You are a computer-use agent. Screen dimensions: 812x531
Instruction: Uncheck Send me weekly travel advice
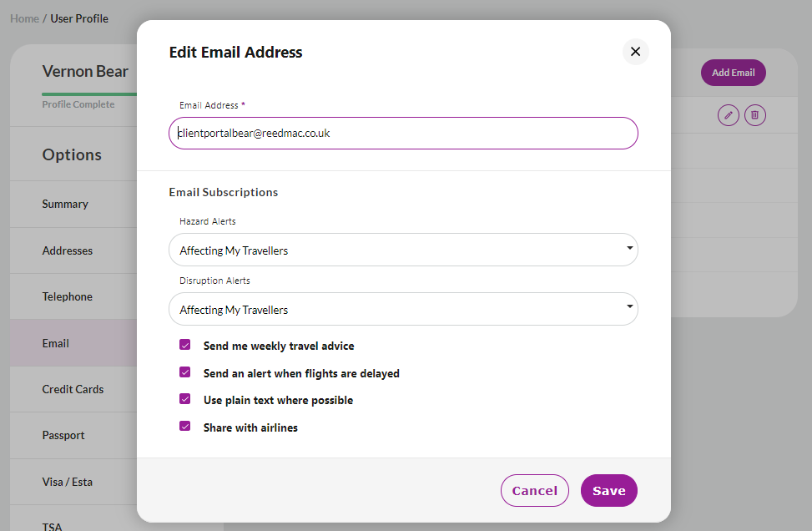(x=185, y=345)
